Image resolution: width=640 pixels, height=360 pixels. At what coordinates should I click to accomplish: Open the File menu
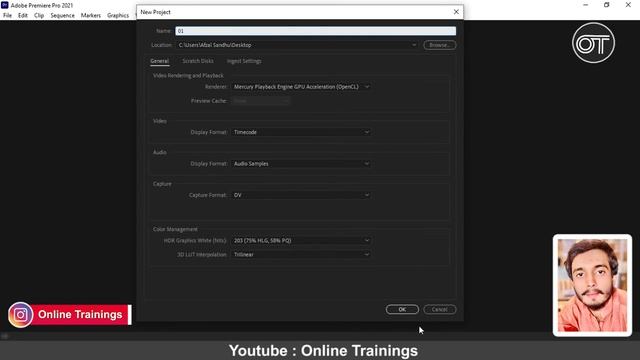(7, 16)
